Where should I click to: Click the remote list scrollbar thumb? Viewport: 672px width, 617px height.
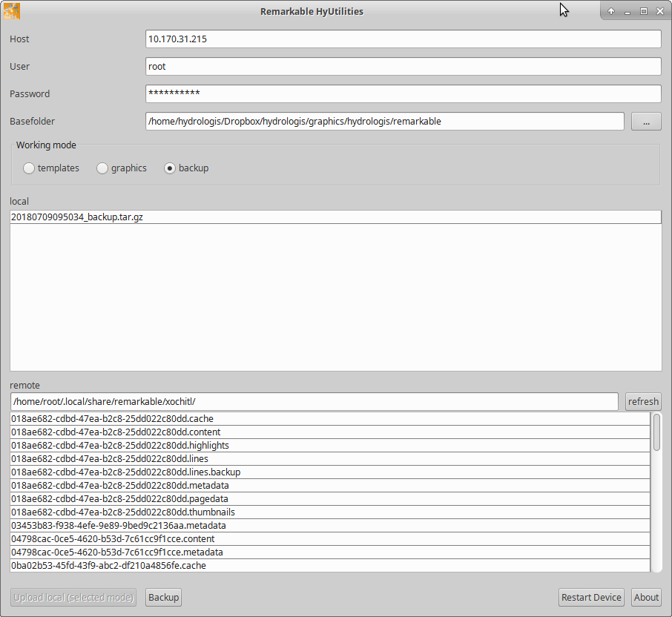point(656,432)
